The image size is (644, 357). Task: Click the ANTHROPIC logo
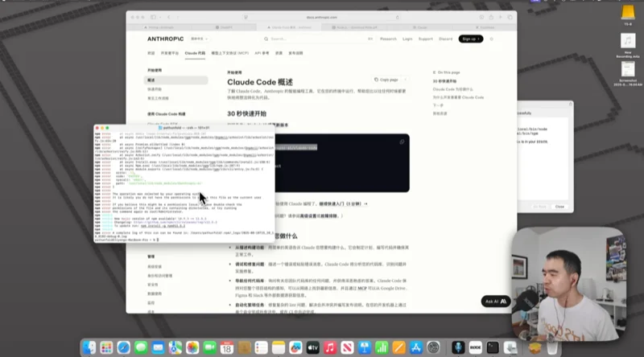tap(166, 39)
